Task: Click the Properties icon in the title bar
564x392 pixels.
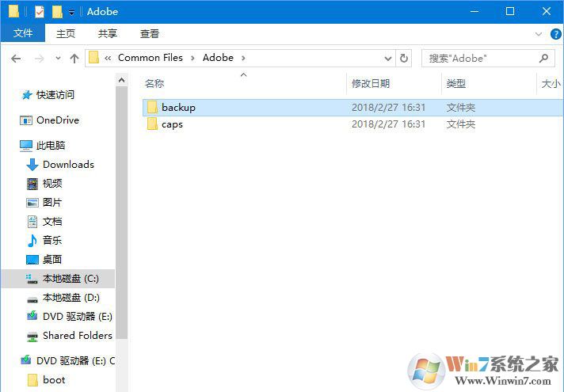Action: [x=39, y=12]
